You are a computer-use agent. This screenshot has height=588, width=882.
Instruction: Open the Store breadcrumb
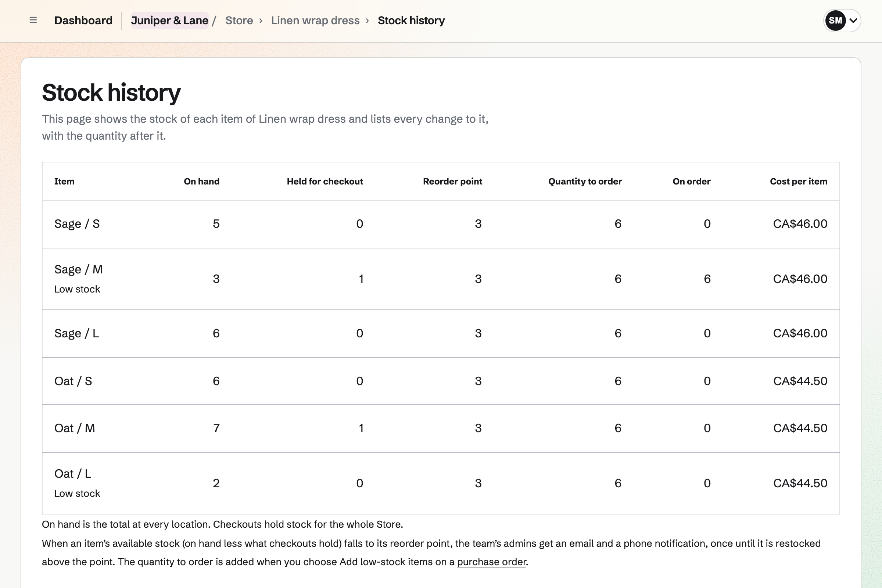click(x=239, y=20)
